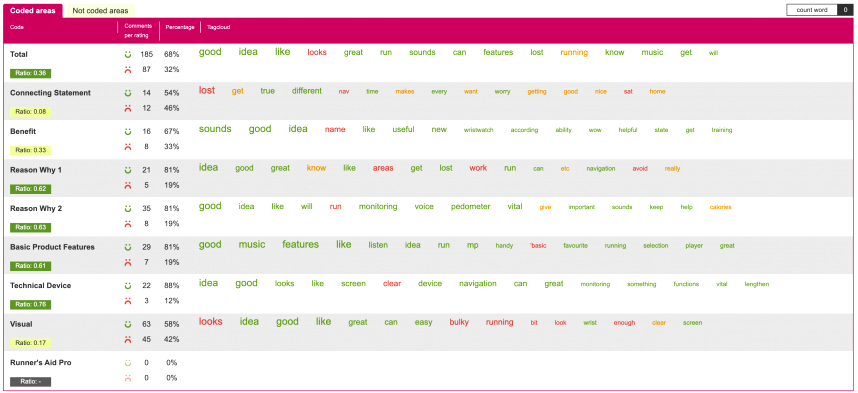Image resolution: width=858 pixels, height=393 pixels.
Task: Click sad smiley in Connecting Statement row
Action: click(x=127, y=108)
